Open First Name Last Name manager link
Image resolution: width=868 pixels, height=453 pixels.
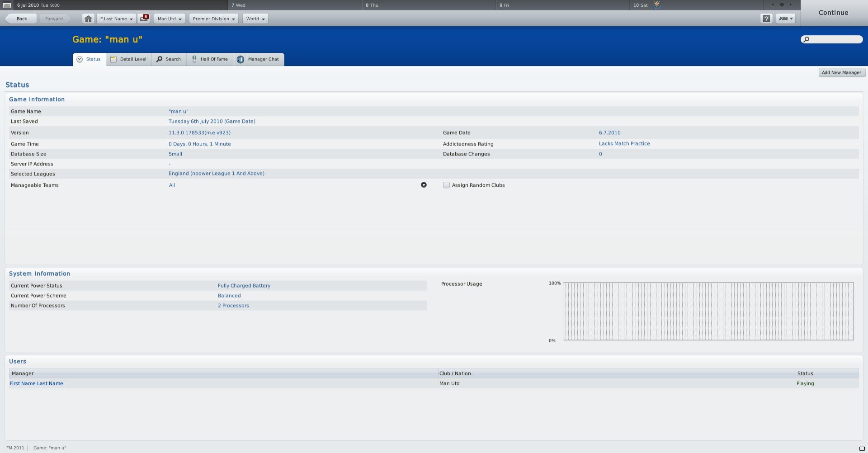click(37, 383)
